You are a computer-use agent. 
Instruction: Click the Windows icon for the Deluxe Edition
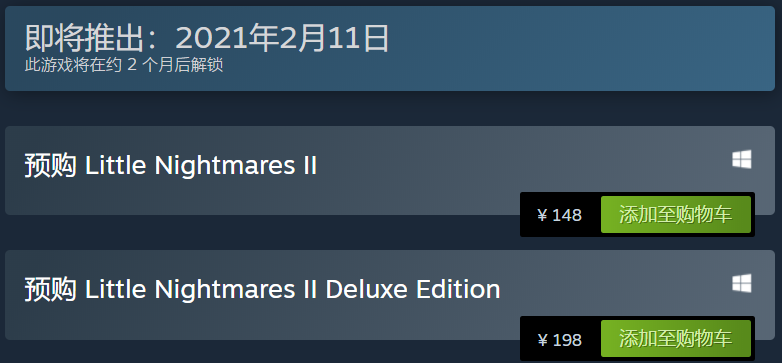click(742, 284)
